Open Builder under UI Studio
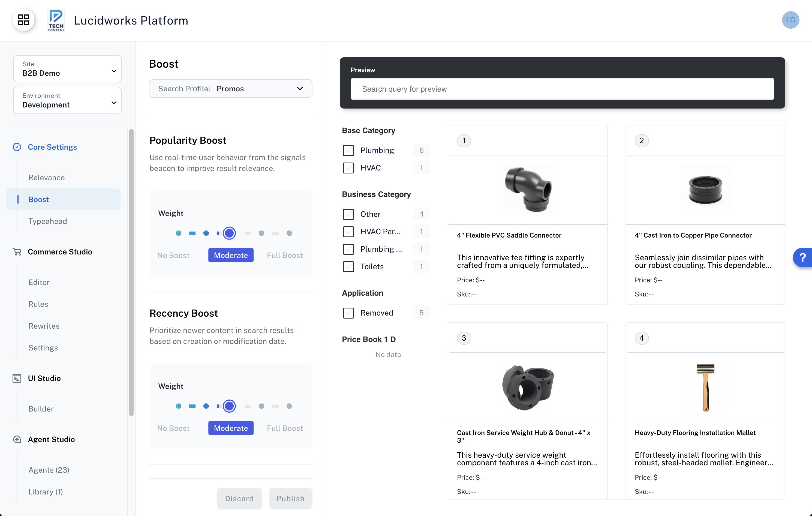 click(x=41, y=409)
